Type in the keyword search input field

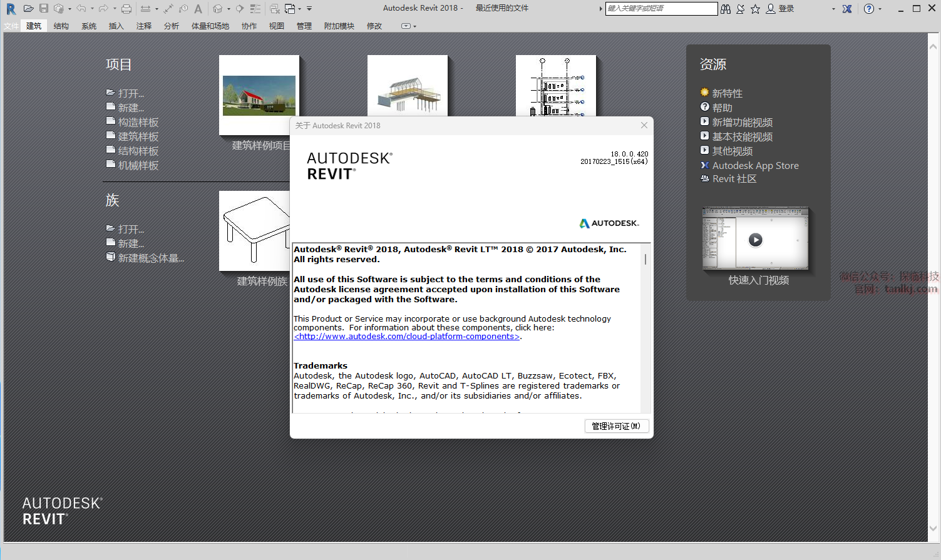coord(661,9)
